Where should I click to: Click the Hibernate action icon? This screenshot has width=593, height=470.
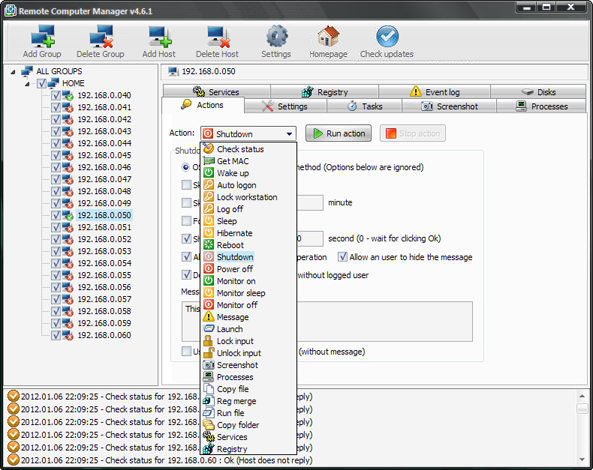[208, 233]
